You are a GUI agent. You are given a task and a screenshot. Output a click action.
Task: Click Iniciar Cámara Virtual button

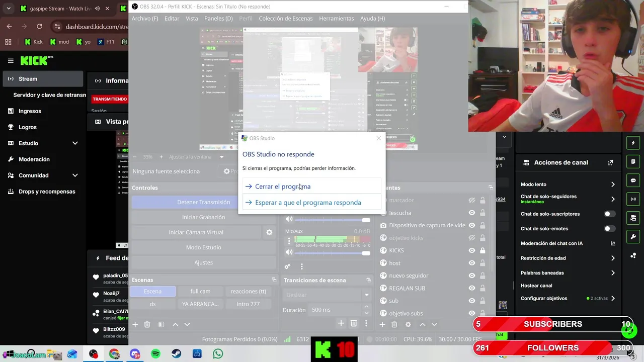tap(196, 232)
